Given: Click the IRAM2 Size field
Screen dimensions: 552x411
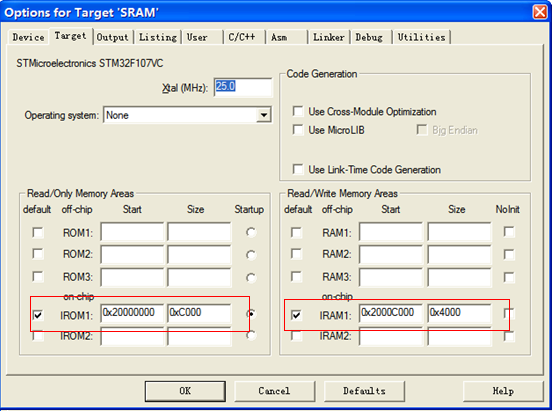Looking at the screenshot, I should point(459,336).
